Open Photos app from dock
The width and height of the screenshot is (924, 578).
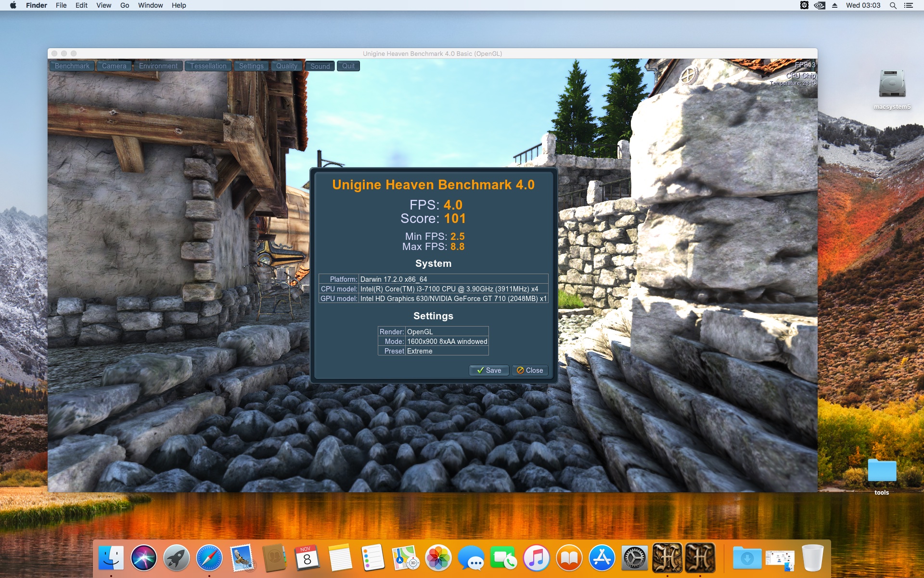[438, 558]
